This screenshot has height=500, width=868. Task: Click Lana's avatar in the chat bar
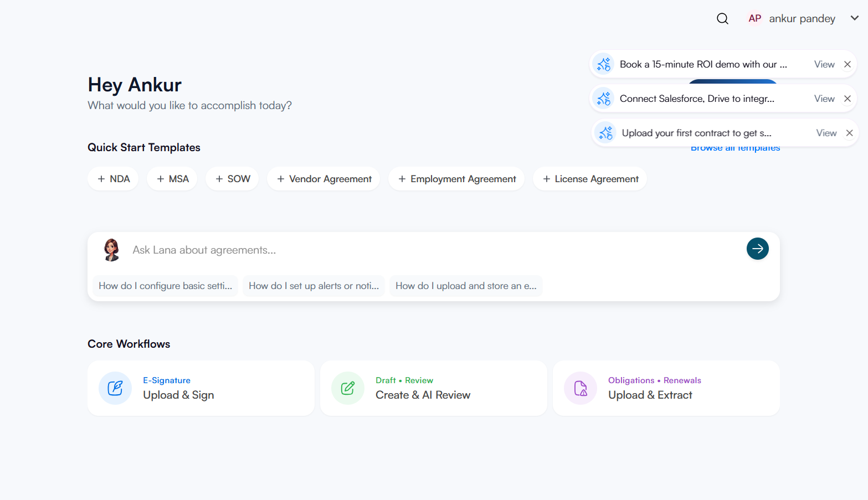111,249
